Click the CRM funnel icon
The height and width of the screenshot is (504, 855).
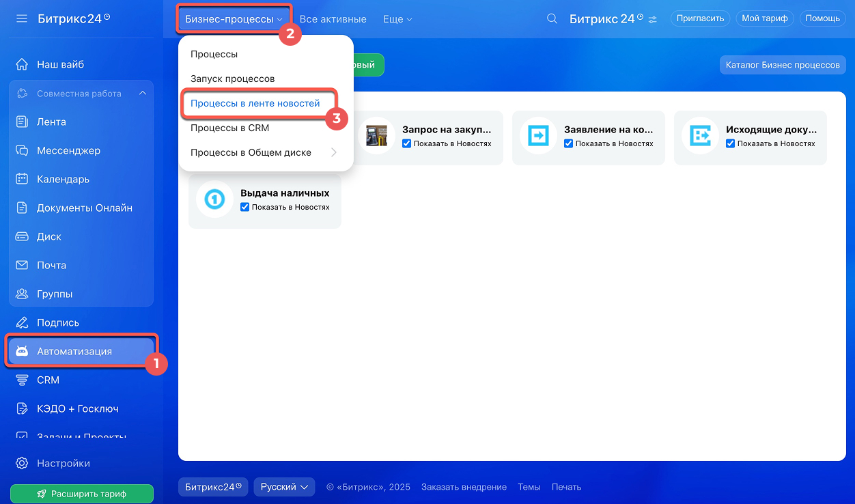[x=22, y=380]
